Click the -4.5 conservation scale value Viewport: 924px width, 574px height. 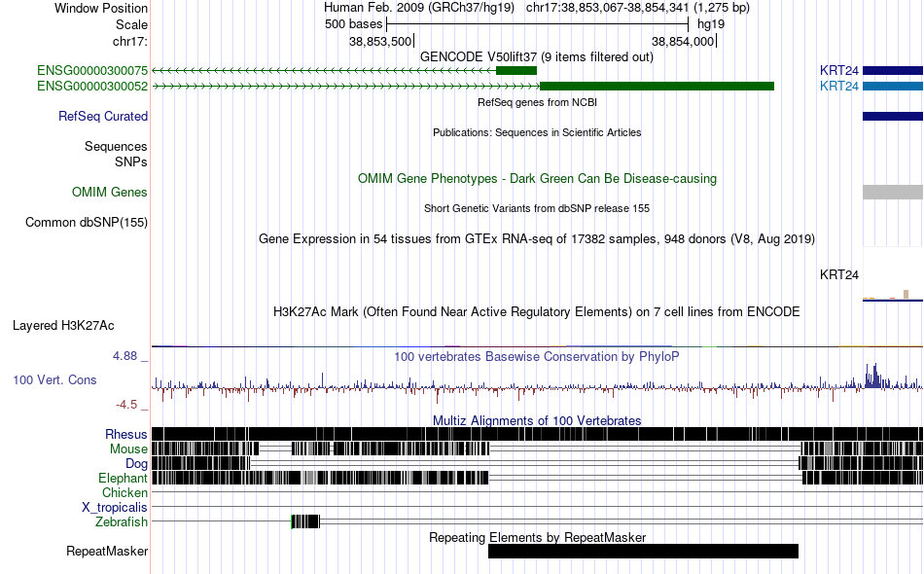click(x=126, y=405)
